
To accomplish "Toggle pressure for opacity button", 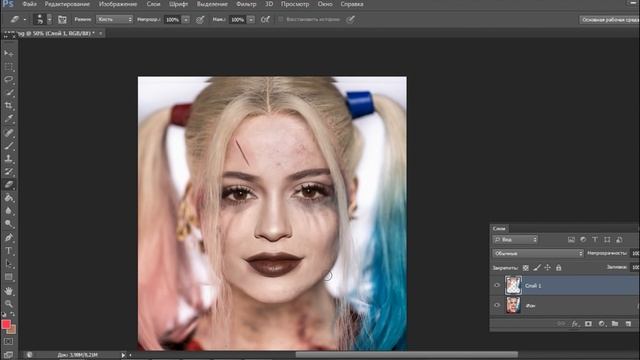I will 200,19.
